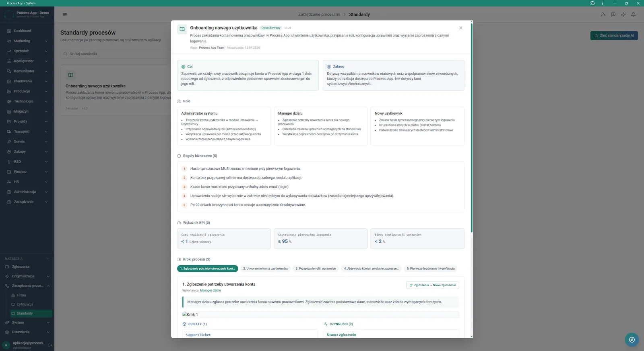Focus the Szukaj standardu search field

pos(116,54)
